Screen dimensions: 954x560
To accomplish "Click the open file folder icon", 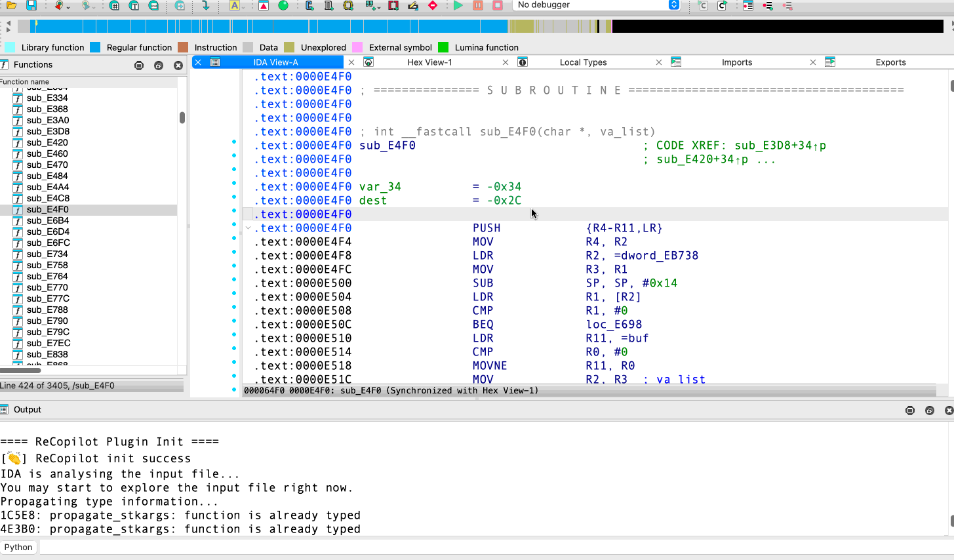I will [x=11, y=5].
